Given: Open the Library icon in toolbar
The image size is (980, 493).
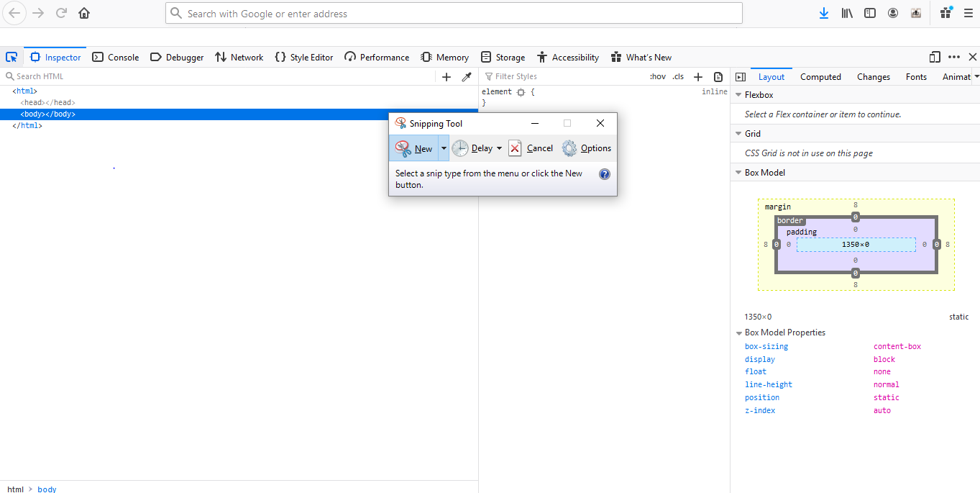Looking at the screenshot, I should [x=847, y=13].
